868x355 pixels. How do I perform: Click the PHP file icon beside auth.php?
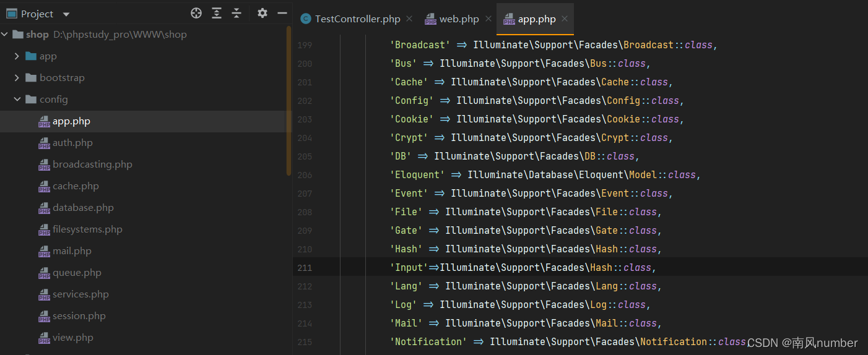(x=44, y=143)
